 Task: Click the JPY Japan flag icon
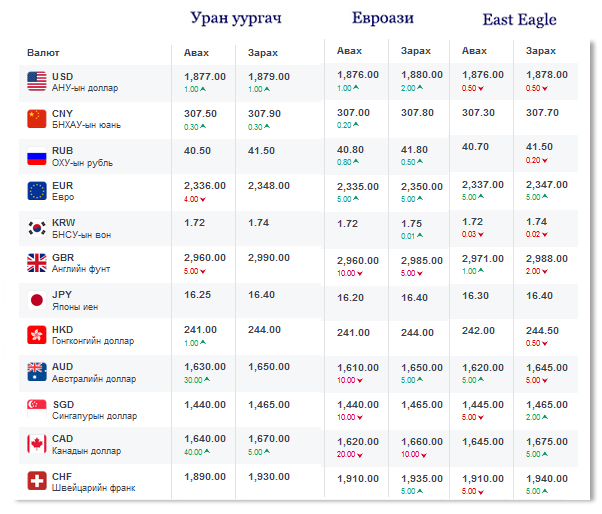pos(37,299)
